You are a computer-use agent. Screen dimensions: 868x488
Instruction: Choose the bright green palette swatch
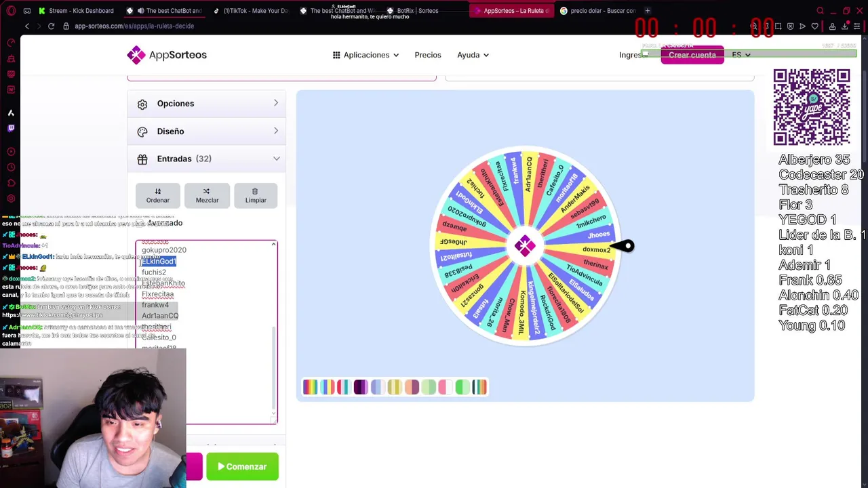click(462, 387)
